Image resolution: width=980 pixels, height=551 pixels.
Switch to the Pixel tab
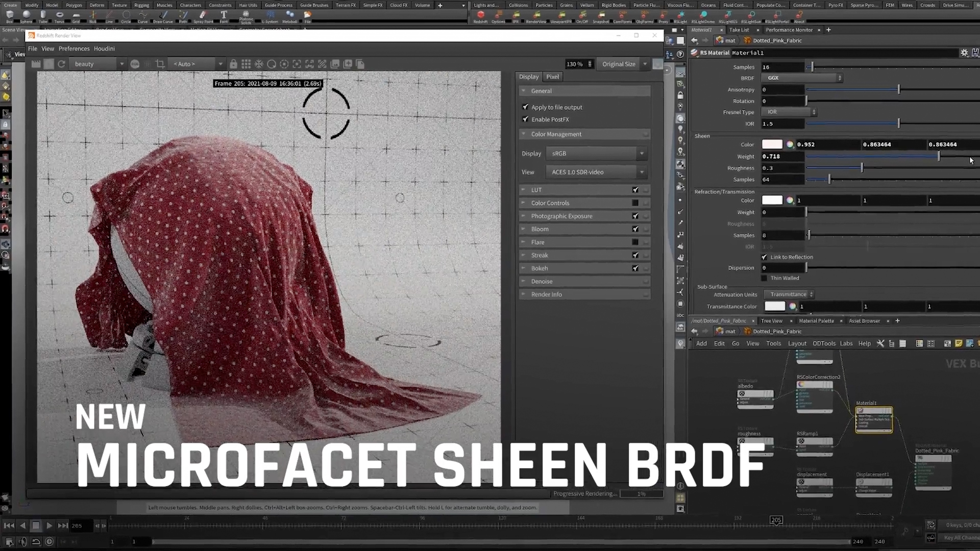coord(552,77)
